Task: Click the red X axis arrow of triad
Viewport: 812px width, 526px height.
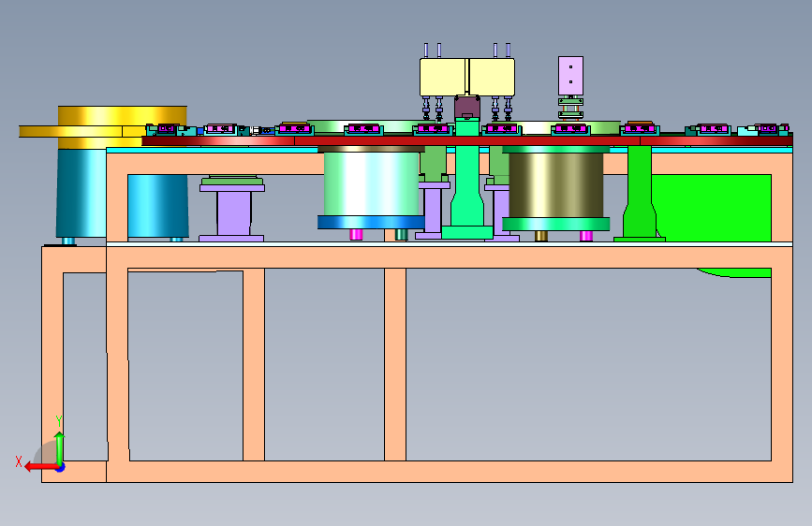Action: [41, 467]
